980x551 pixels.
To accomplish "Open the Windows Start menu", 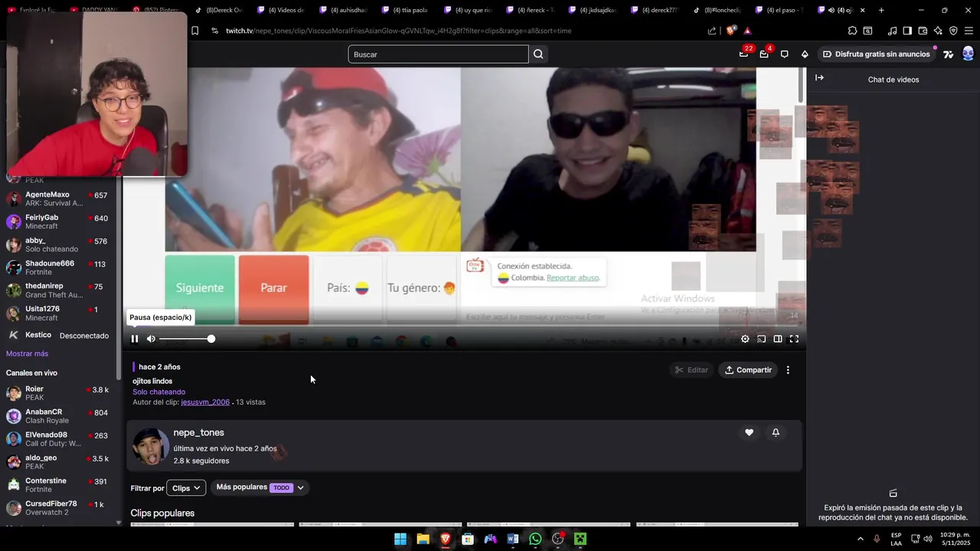I will coord(400,539).
